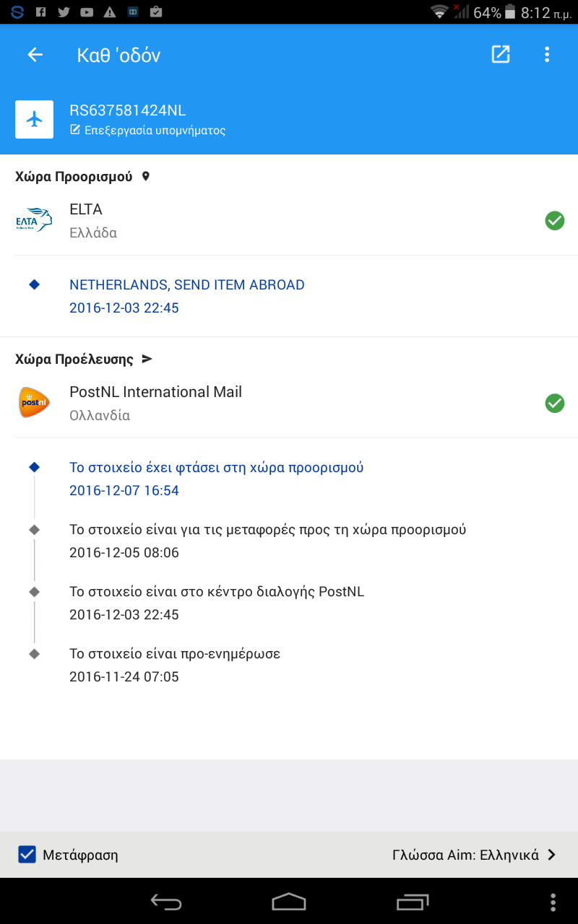The height and width of the screenshot is (924, 578).
Task: Tap the chevron next to Ελληνικά
Action: pos(552,855)
